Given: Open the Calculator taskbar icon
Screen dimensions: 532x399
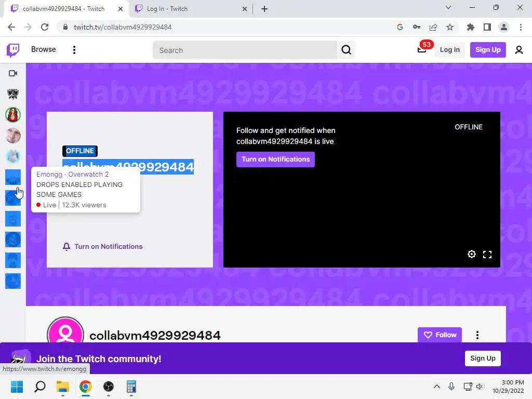Looking at the screenshot, I should coord(131,387).
